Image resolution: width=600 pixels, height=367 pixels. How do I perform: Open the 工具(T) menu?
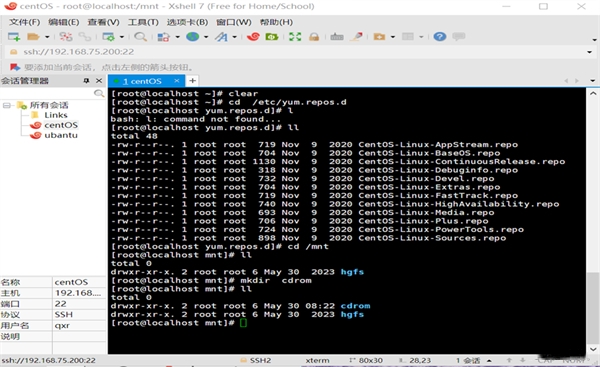143,22
